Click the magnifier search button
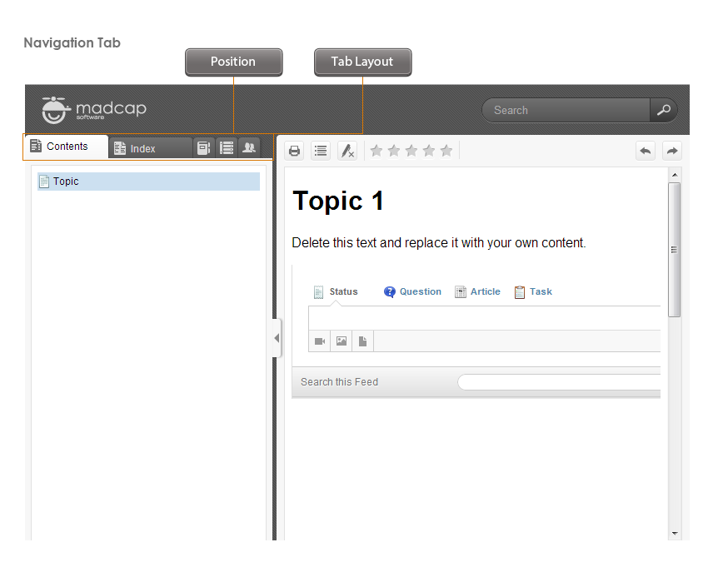 coord(664,111)
